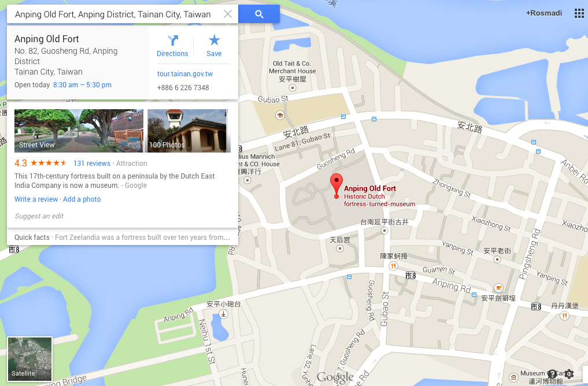Open the 131 reviews link
Viewport: 588px width, 386px height.
click(92, 164)
